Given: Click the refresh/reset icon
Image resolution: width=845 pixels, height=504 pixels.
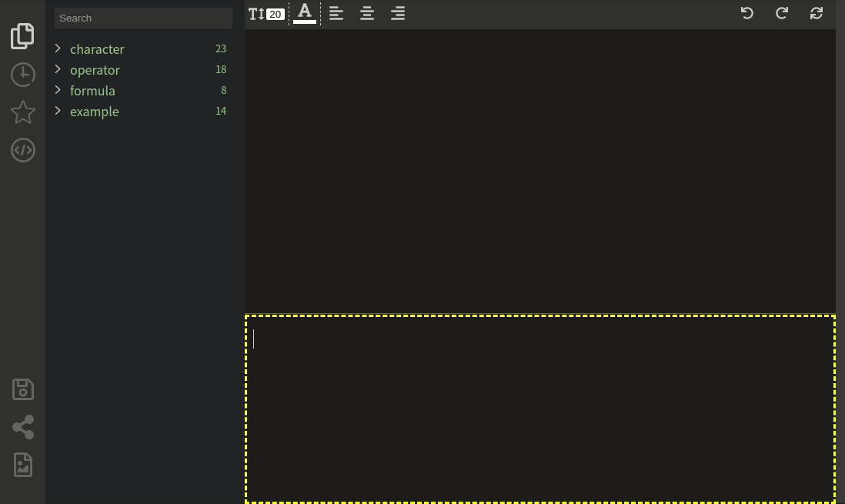Looking at the screenshot, I should 817,13.
